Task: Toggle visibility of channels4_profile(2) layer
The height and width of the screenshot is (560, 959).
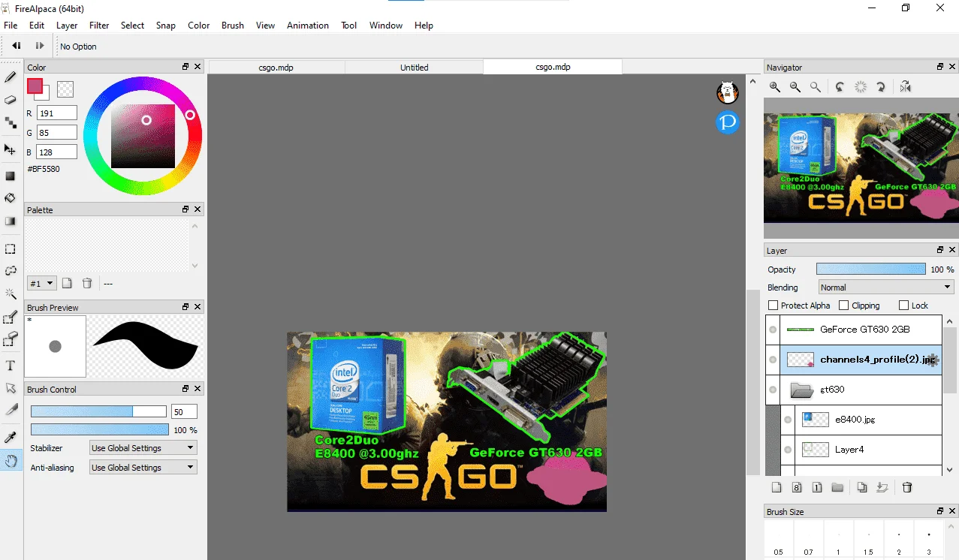Action: (x=773, y=360)
